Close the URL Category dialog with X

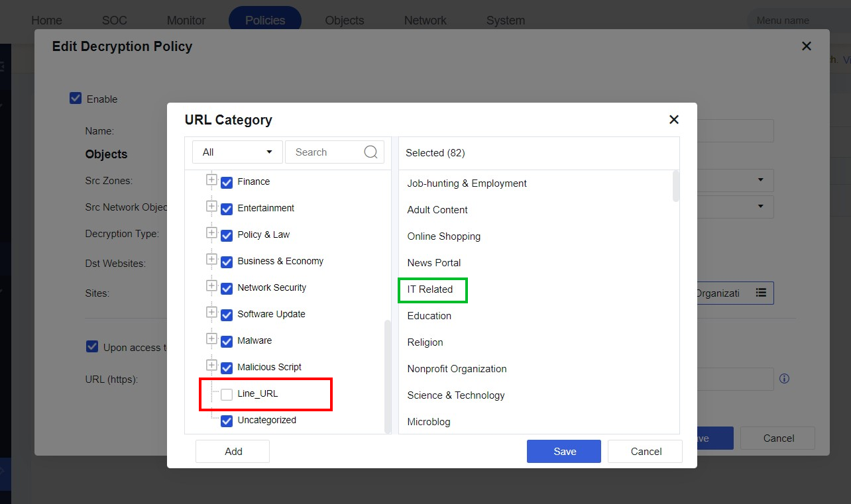tap(674, 119)
